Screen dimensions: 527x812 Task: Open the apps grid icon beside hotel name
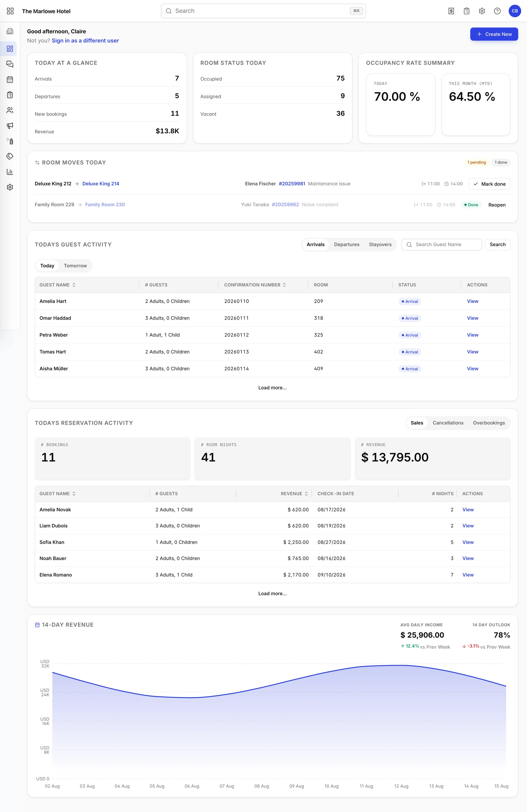pyautogui.click(x=10, y=11)
